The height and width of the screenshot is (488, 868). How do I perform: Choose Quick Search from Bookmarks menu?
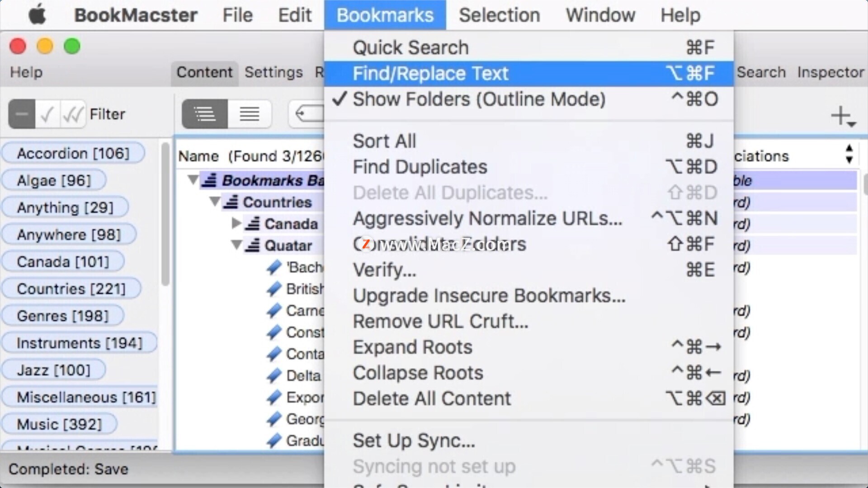pyautogui.click(x=529, y=47)
